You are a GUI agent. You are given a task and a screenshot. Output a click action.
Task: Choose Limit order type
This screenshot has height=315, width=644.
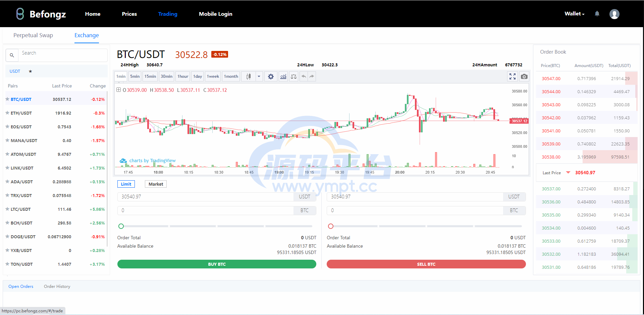[x=126, y=184]
